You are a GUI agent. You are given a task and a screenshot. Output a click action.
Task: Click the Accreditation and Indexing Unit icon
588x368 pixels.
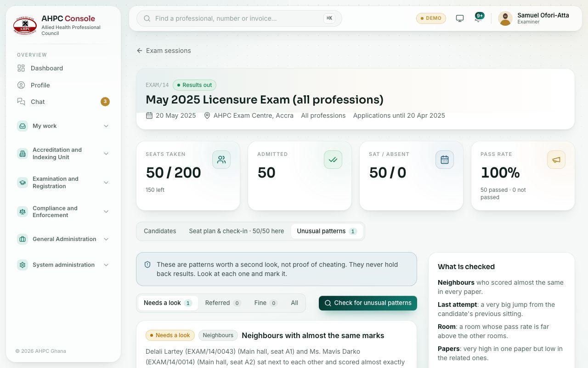coord(23,154)
